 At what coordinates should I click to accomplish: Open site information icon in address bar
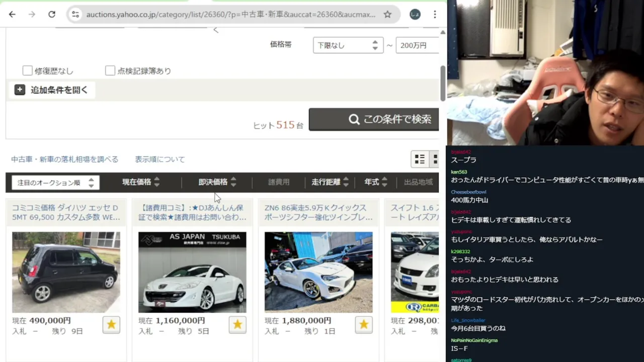(x=75, y=15)
